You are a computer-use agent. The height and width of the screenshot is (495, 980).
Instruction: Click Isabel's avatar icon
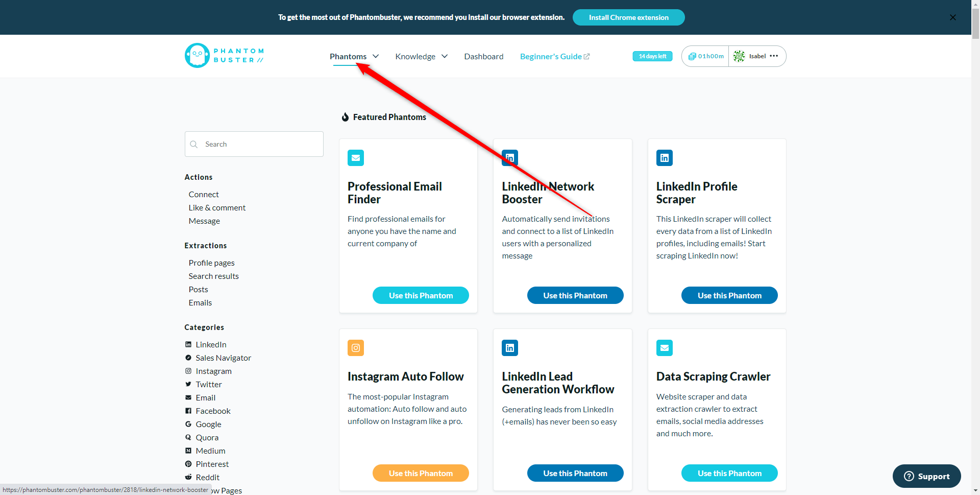739,56
